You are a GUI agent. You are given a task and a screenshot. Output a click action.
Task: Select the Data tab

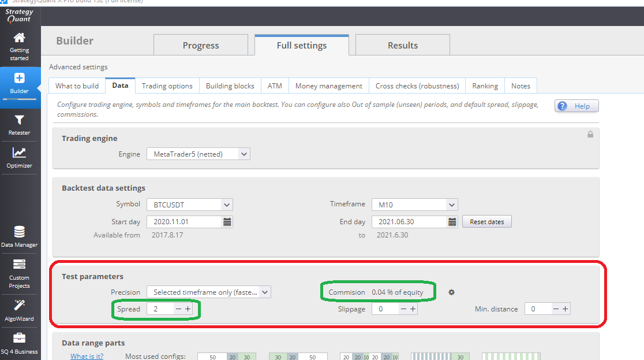pyautogui.click(x=121, y=86)
